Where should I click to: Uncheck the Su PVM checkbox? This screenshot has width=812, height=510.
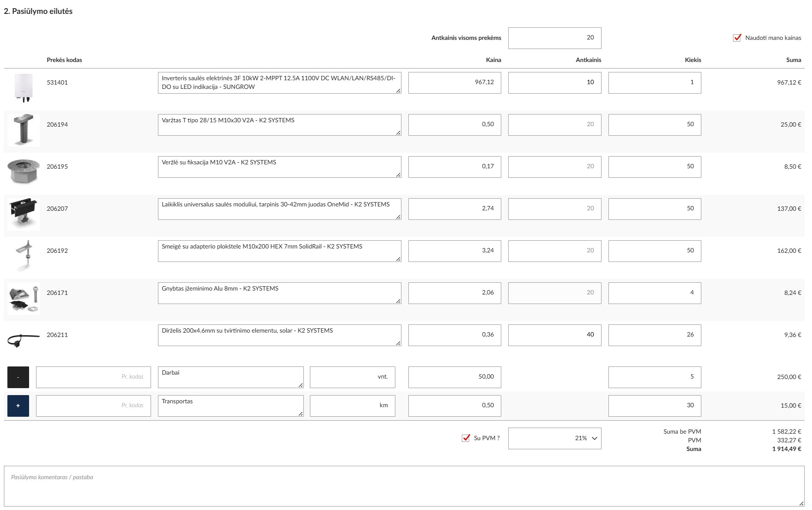tap(466, 438)
